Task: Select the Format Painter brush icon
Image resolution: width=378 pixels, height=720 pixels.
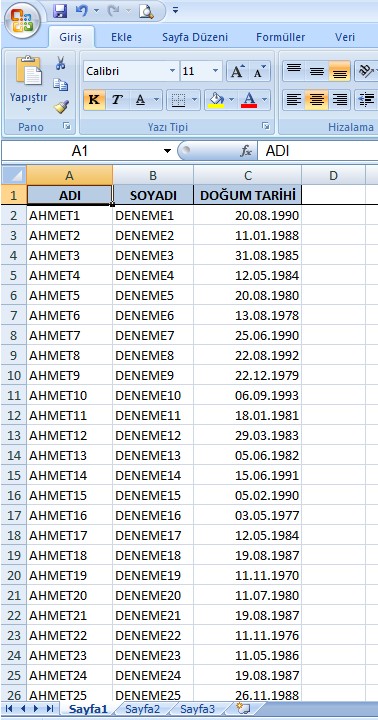Action: [x=61, y=107]
